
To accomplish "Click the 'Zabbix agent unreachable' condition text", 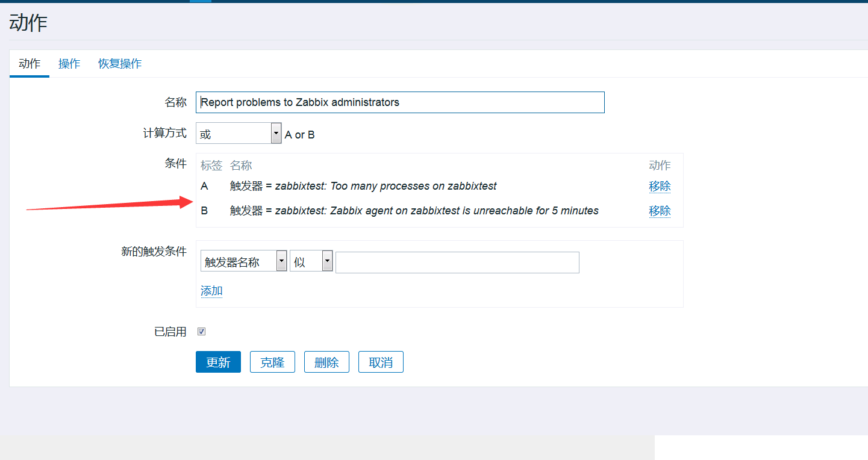I will tap(414, 211).
